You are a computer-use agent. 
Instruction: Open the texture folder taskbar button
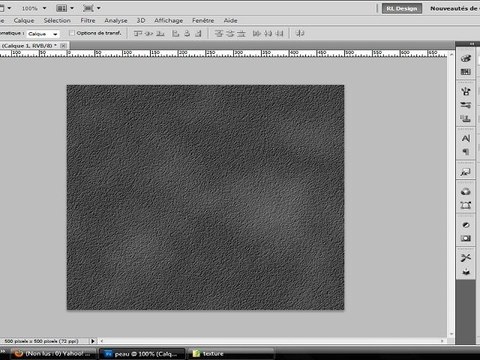point(231,354)
